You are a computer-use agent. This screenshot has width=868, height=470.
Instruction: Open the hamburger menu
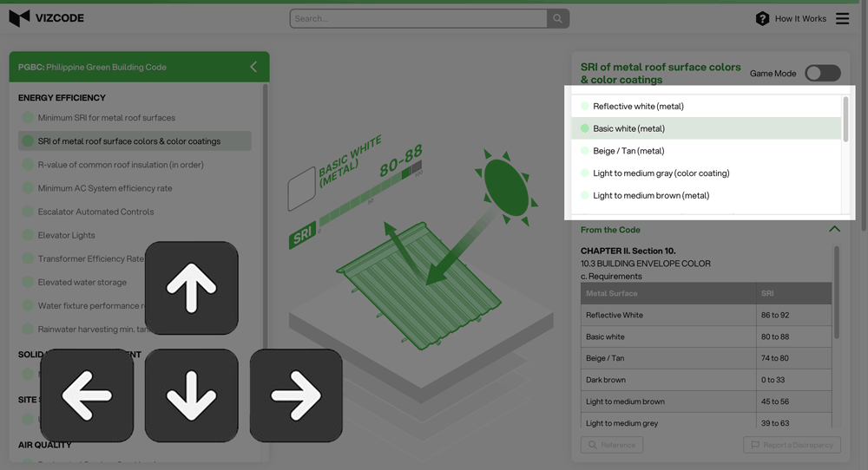pyautogui.click(x=842, y=18)
